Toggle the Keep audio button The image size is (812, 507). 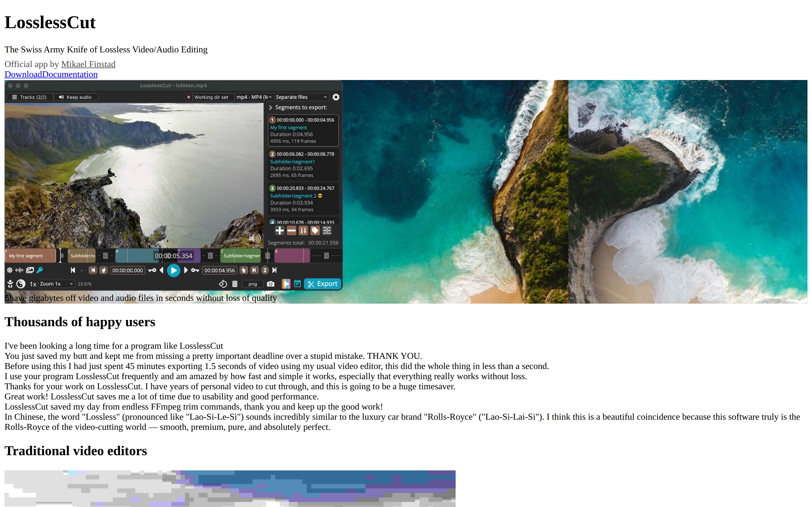pos(76,97)
